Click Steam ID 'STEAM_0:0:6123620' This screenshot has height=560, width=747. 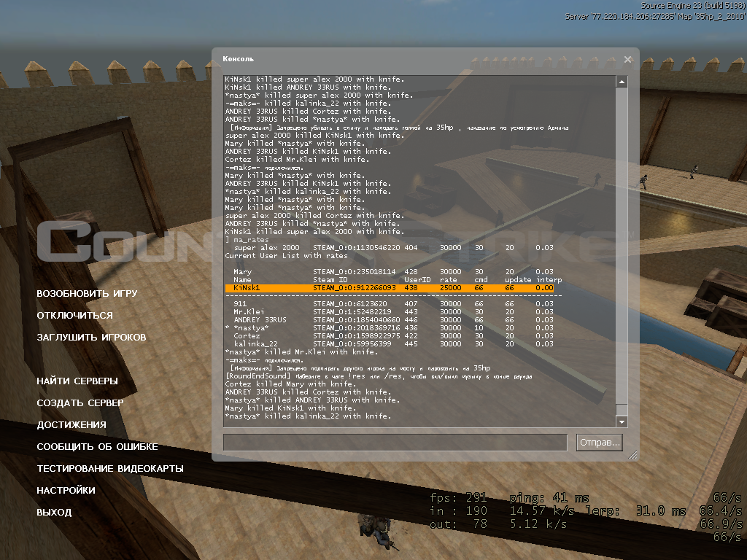tap(350, 304)
